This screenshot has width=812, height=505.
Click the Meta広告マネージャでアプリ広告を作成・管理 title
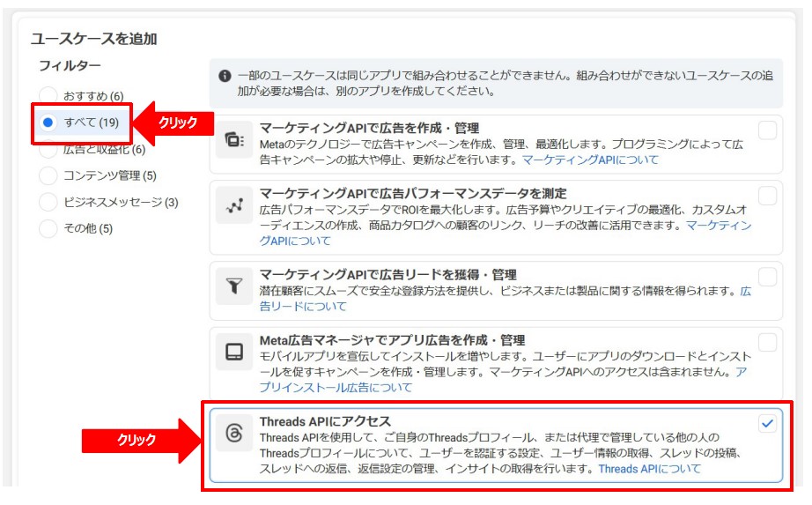coord(392,340)
